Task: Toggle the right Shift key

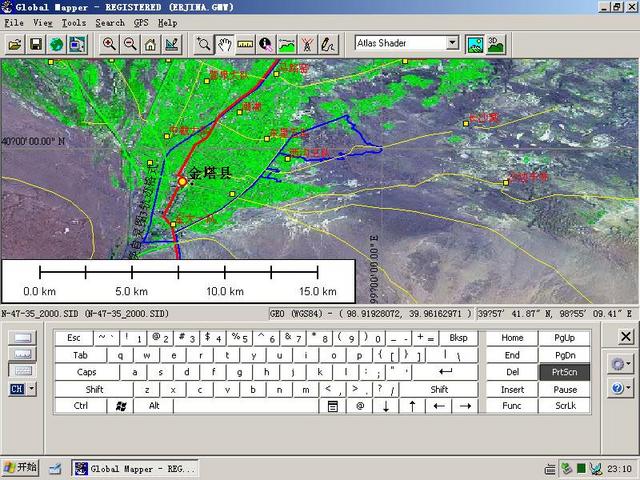Action: click(439, 389)
